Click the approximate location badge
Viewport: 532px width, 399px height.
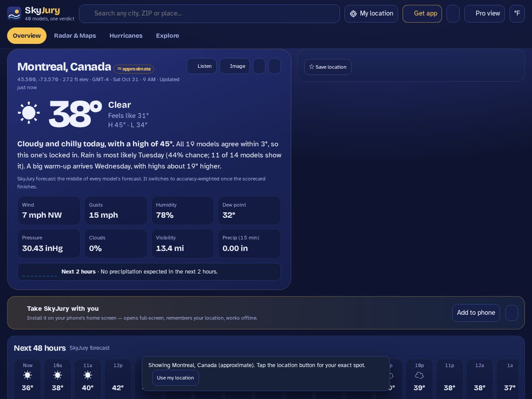134,69
